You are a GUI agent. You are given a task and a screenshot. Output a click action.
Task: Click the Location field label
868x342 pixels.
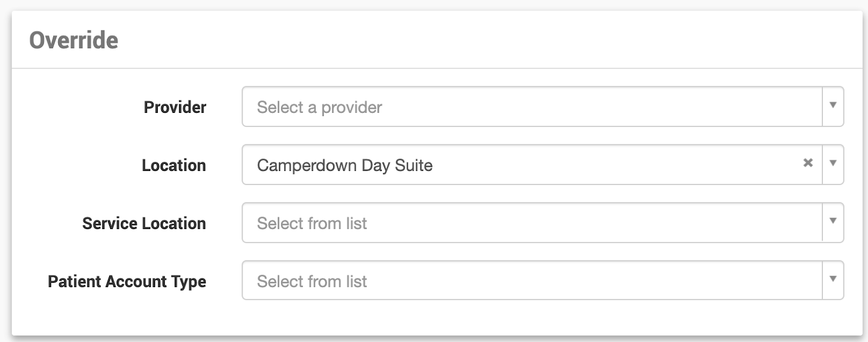click(174, 166)
